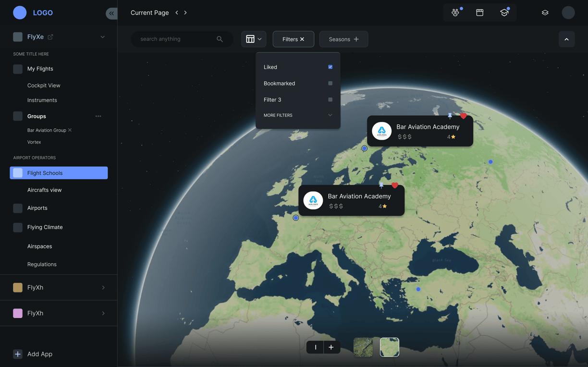Open the layers icon in top bar

coord(545,12)
